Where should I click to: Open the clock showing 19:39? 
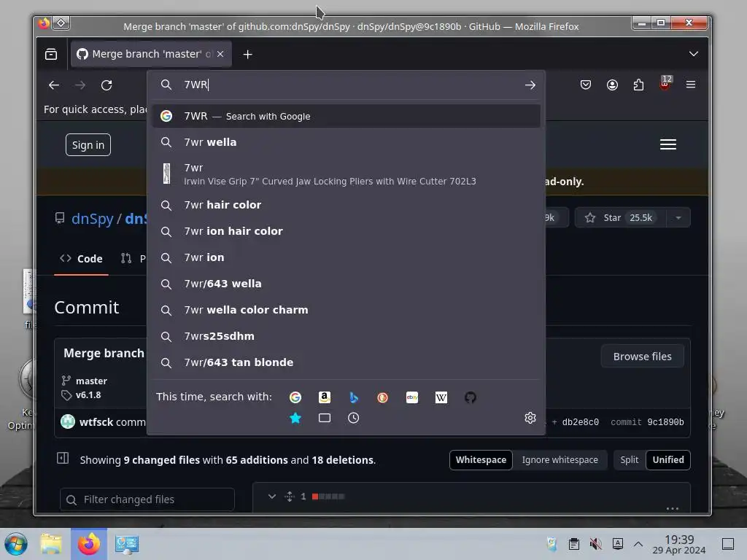tap(679, 544)
